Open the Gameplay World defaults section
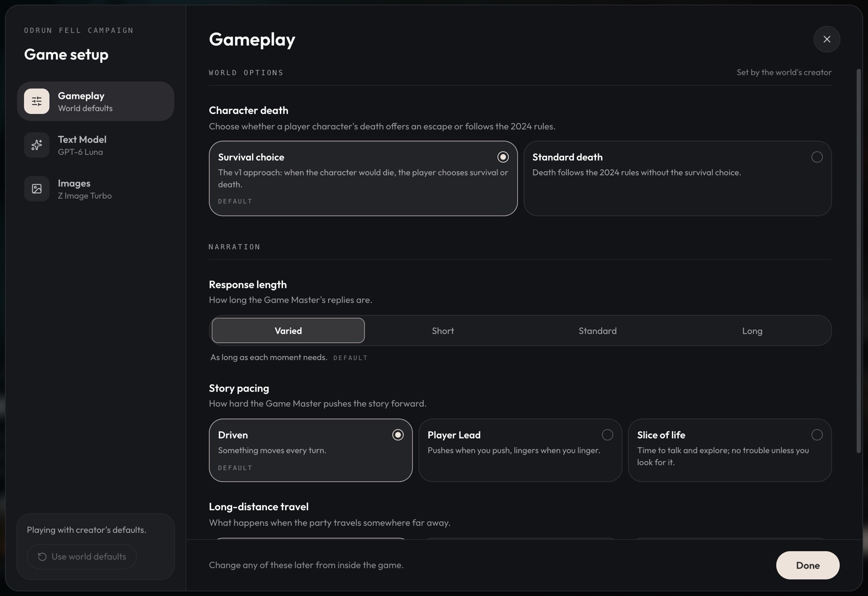 (95, 101)
